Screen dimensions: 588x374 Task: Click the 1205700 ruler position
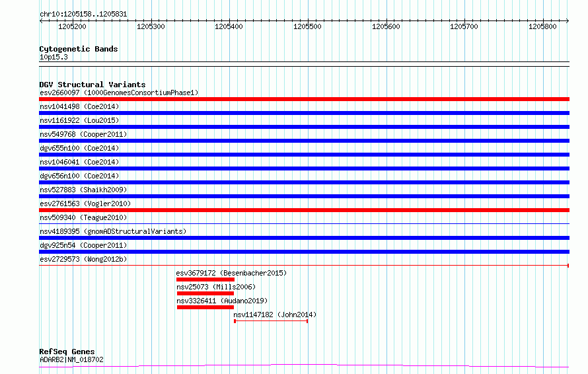(464, 26)
